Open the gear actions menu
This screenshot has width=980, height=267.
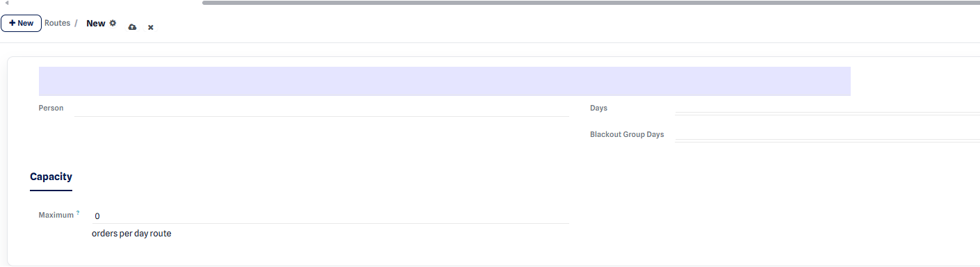click(113, 23)
